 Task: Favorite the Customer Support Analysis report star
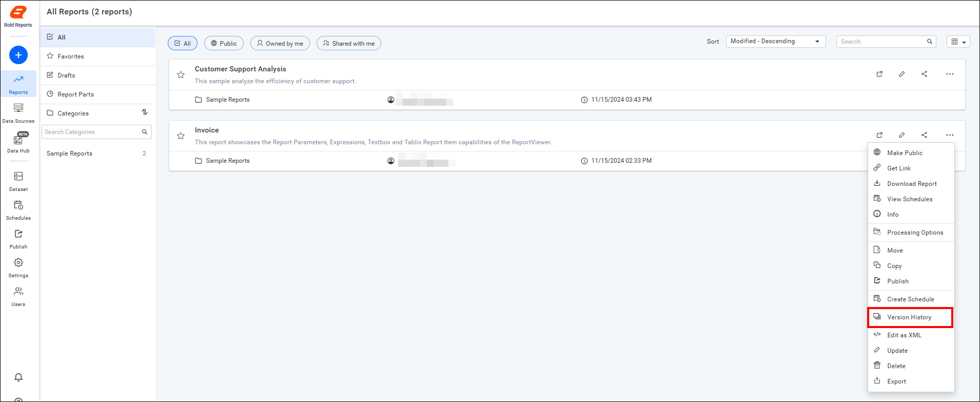181,75
